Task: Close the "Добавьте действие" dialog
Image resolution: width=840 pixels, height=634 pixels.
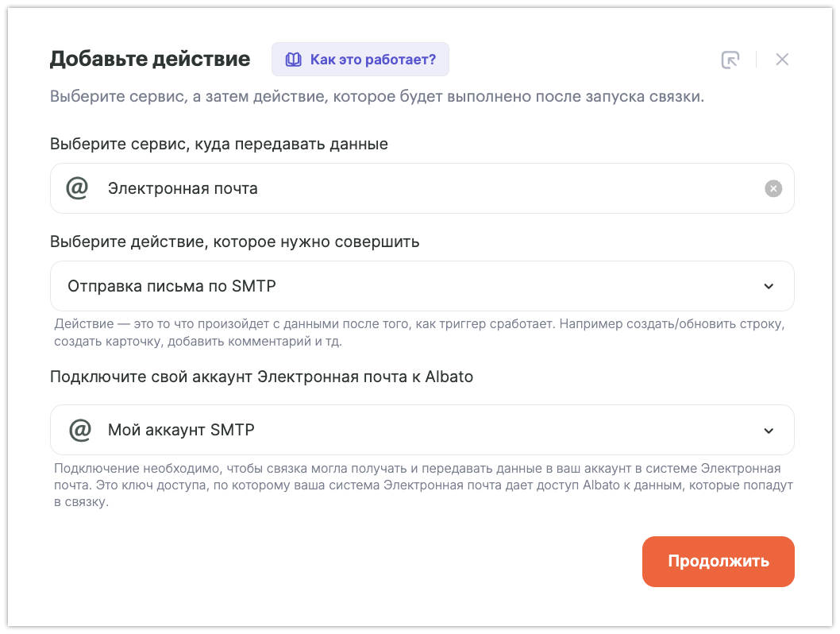Action: (782, 60)
